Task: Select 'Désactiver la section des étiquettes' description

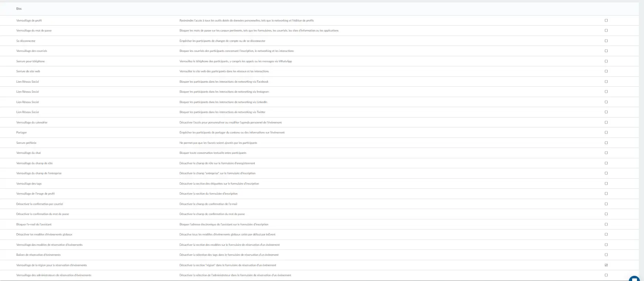Action: pyautogui.click(x=219, y=184)
